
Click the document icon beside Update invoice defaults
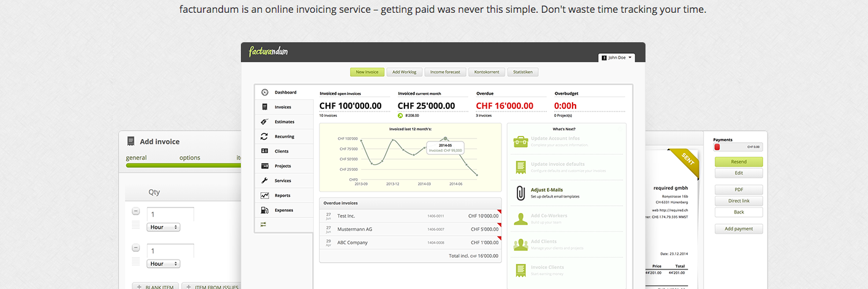[520, 167]
